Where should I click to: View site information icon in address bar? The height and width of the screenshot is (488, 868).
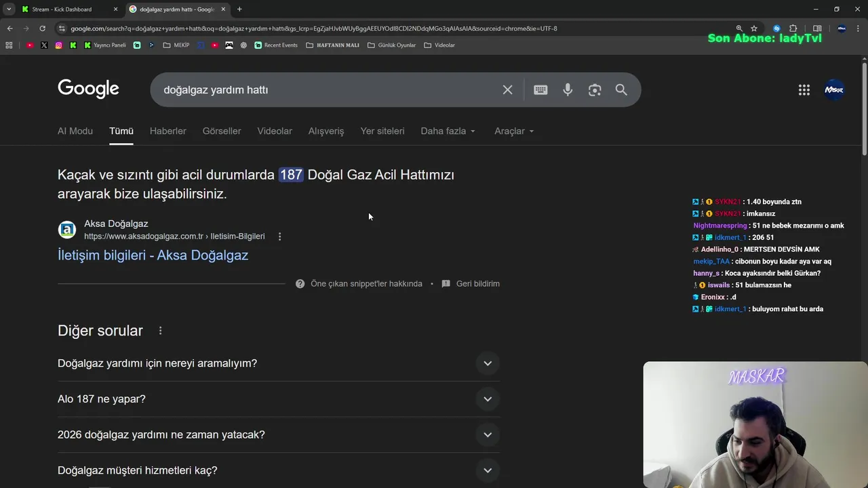point(62,28)
